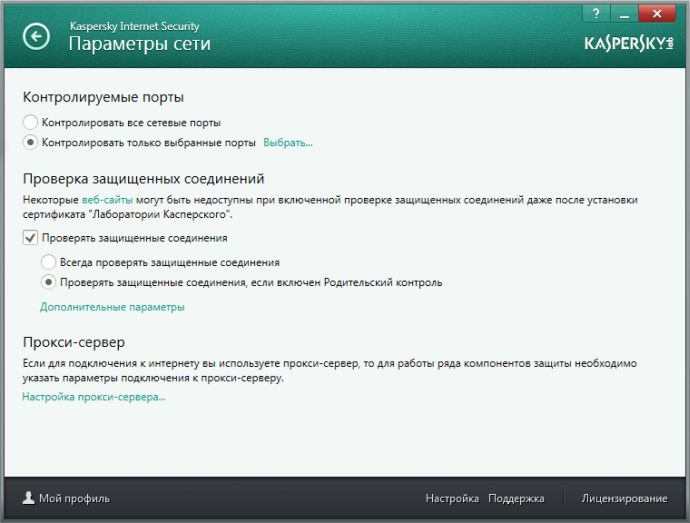
Task: Click the profile person icon
Action: tap(29, 498)
